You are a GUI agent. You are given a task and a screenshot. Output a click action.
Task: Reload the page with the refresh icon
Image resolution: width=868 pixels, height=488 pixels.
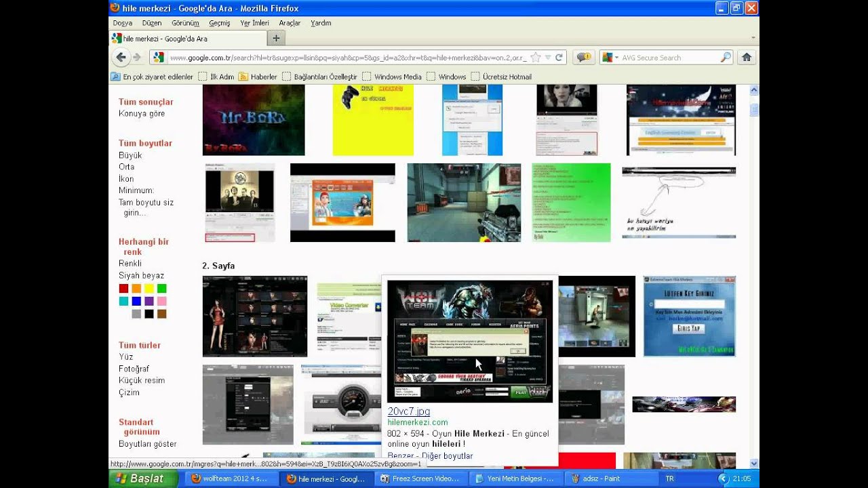[559, 58]
